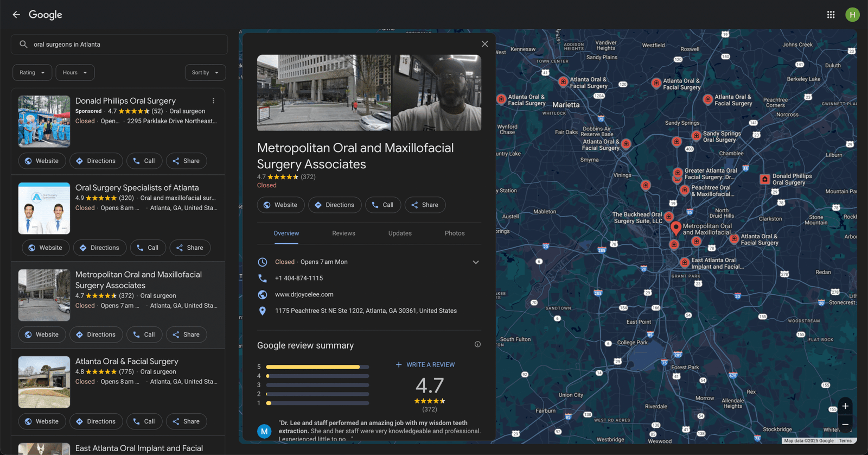Image resolution: width=868 pixels, height=455 pixels.
Task: Get Directions to Metropolitan Oral in results list
Action: point(96,334)
